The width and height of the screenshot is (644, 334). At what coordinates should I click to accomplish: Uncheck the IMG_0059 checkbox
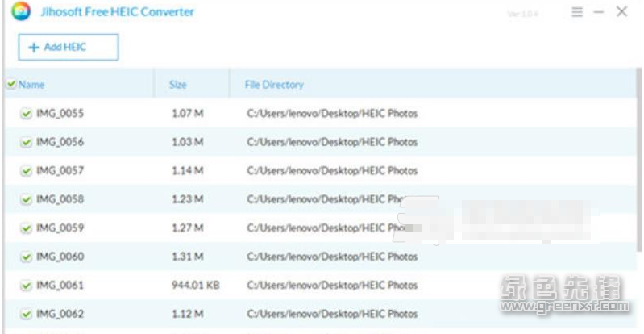point(26,228)
